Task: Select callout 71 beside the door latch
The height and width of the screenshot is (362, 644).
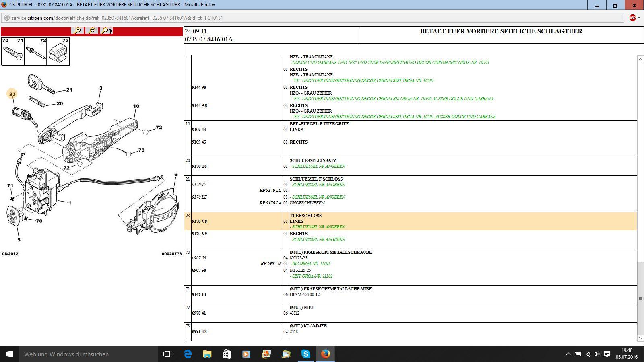Action: [10, 185]
